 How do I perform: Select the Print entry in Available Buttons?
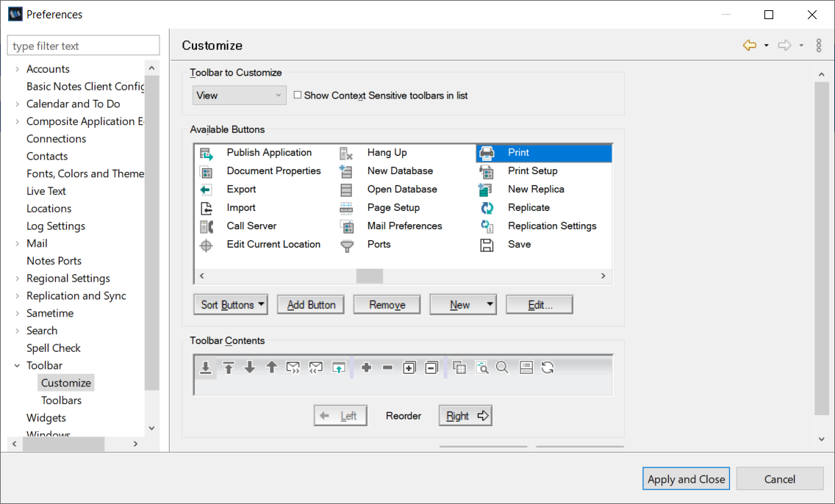pos(544,153)
